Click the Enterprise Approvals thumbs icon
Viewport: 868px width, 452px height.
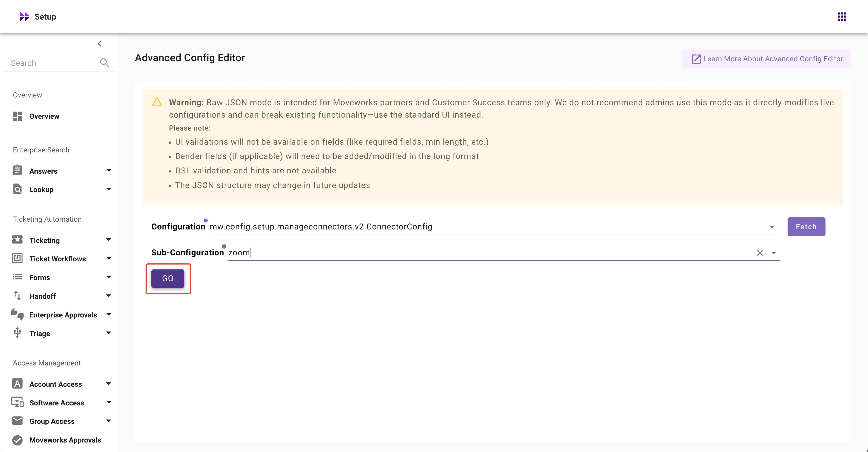[x=18, y=314]
